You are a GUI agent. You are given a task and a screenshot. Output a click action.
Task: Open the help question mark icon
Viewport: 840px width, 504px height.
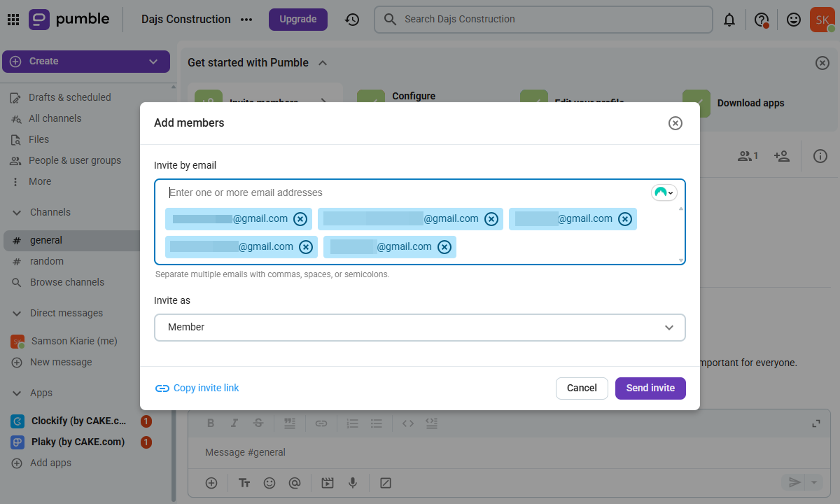762,20
